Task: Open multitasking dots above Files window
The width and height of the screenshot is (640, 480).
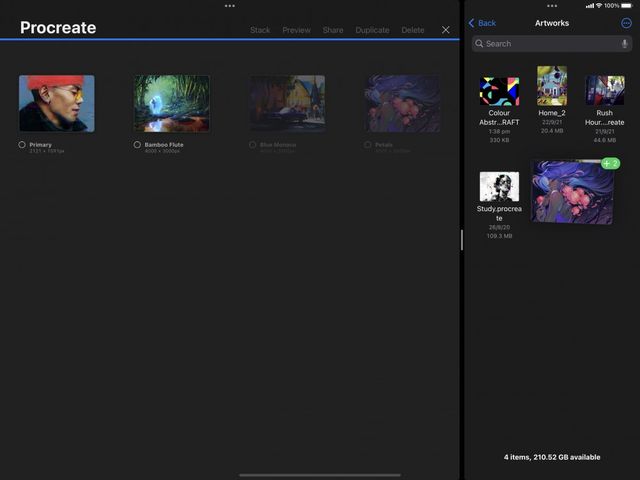Action: point(552,6)
